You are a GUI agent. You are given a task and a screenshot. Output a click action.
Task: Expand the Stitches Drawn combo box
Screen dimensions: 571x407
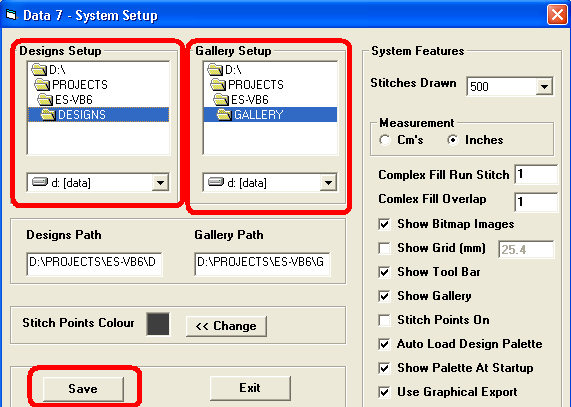[544, 87]
